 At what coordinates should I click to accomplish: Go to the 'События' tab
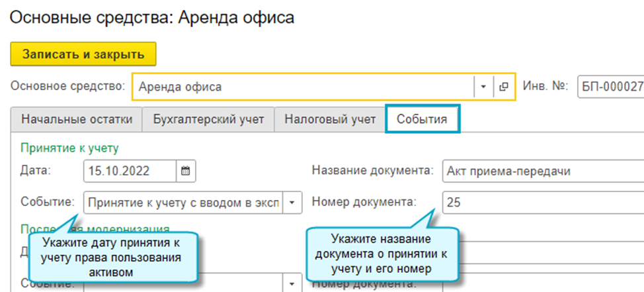[x=422, y=120]
